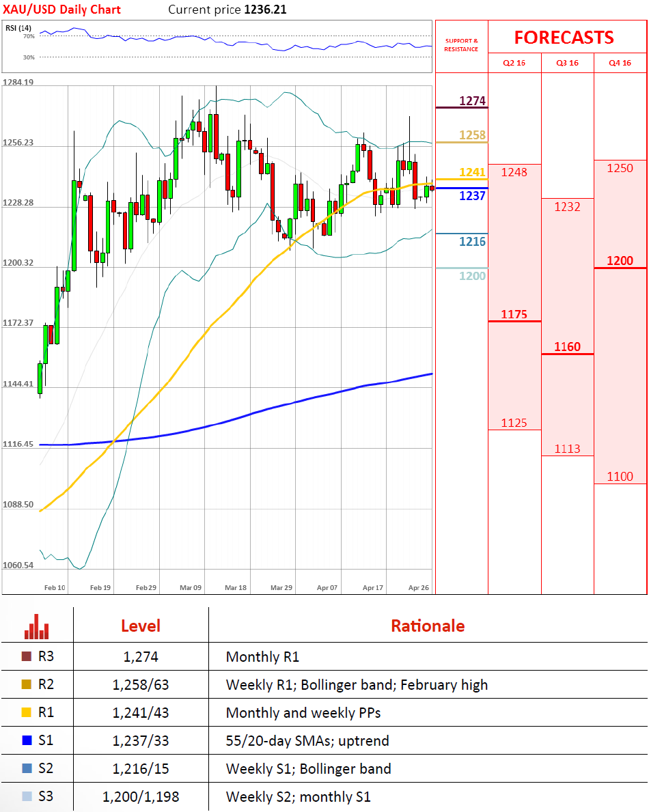Viewport: 649px width, 812px height.
Task: Click the Monthly R1 rationale text
Action: [262, 657]
